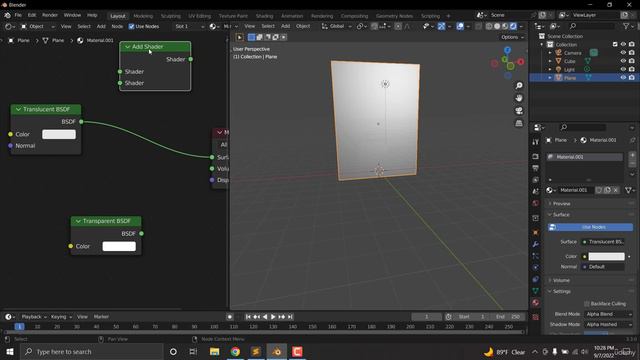The width and height of the screenshot is (640, 360).
Task: Click the add material slot plus button
Action: pos(632,155)
